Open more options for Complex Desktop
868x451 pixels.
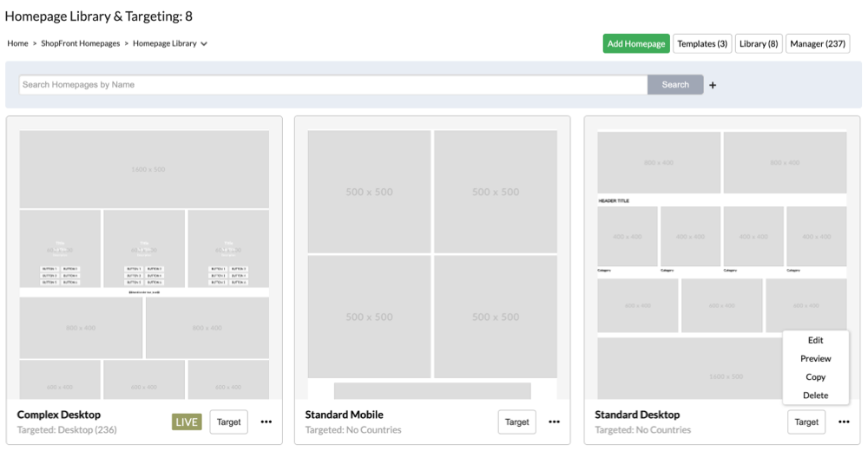point(266,422)
